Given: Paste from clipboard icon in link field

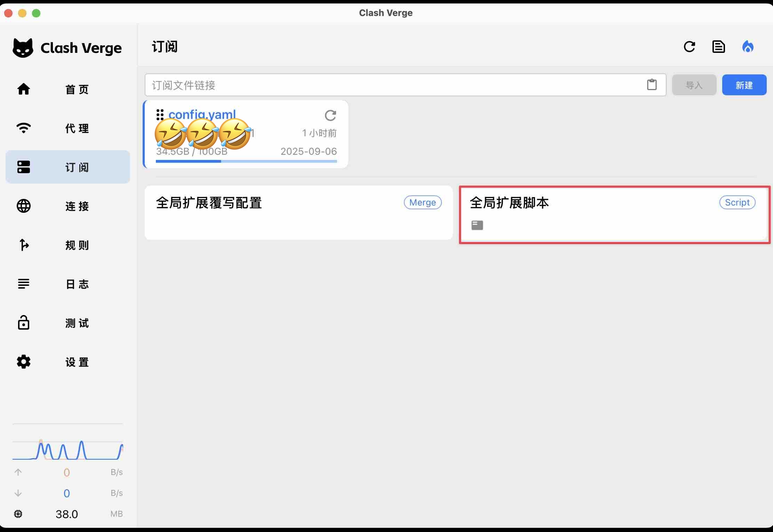Looking at the screenshot, I should (652, 84).
